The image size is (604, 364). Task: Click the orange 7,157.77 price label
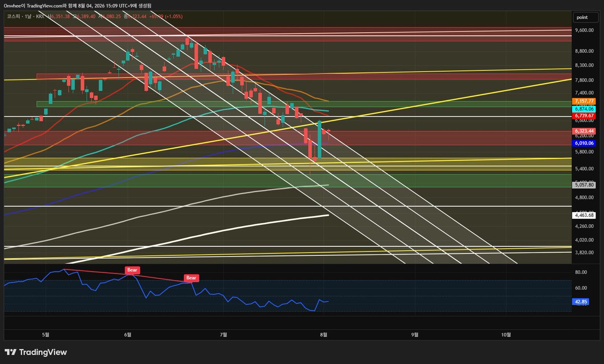click(585, 102)
